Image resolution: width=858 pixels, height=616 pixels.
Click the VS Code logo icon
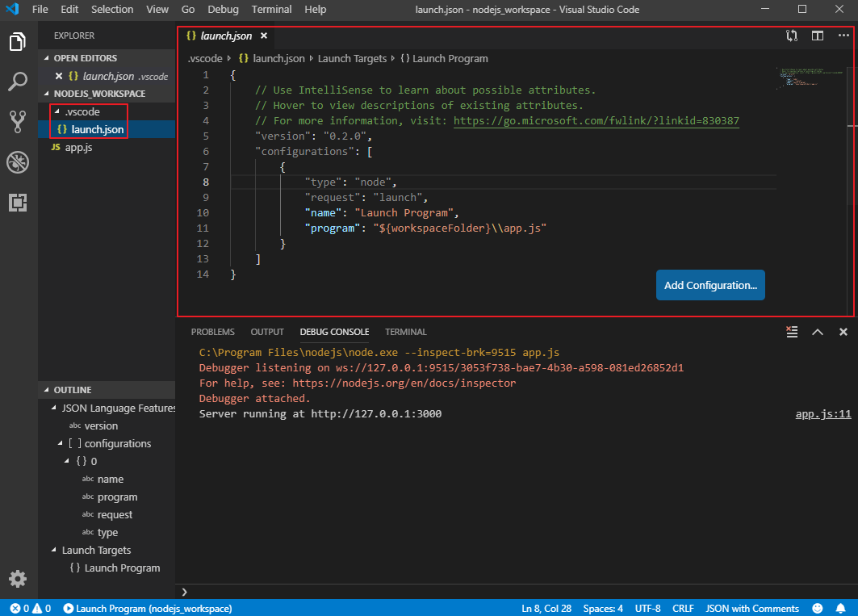12,10
